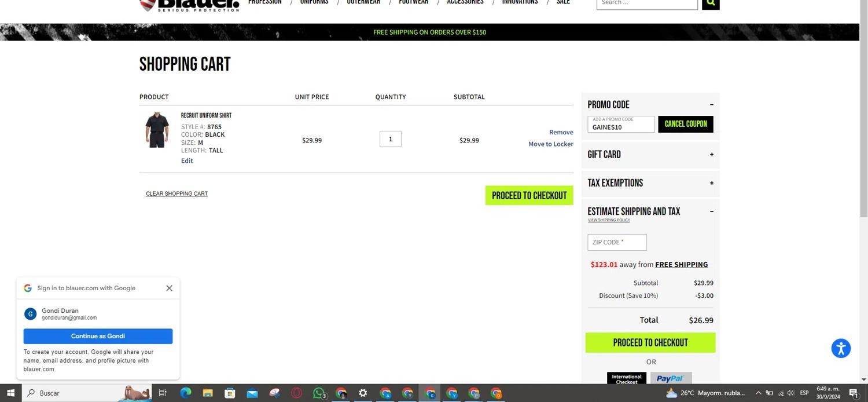Click Move to Locker link
Image resolution: width=868 pixels, height=402 pixels.
pyautogui.click(x=551, y=144)
